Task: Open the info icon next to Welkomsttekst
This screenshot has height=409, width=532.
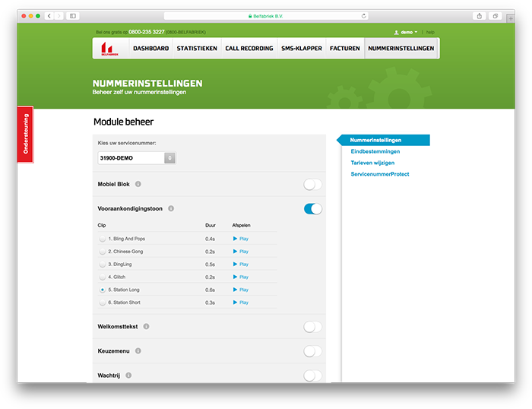Action: pyautogui.click(x=146, y=326)
